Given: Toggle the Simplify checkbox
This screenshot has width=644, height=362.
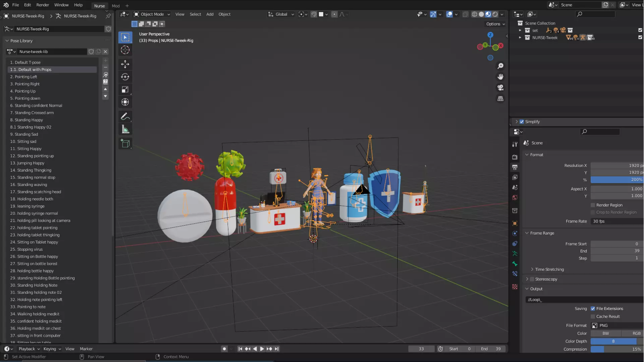Looking at the screenshot, I should (x=522, y=122).
